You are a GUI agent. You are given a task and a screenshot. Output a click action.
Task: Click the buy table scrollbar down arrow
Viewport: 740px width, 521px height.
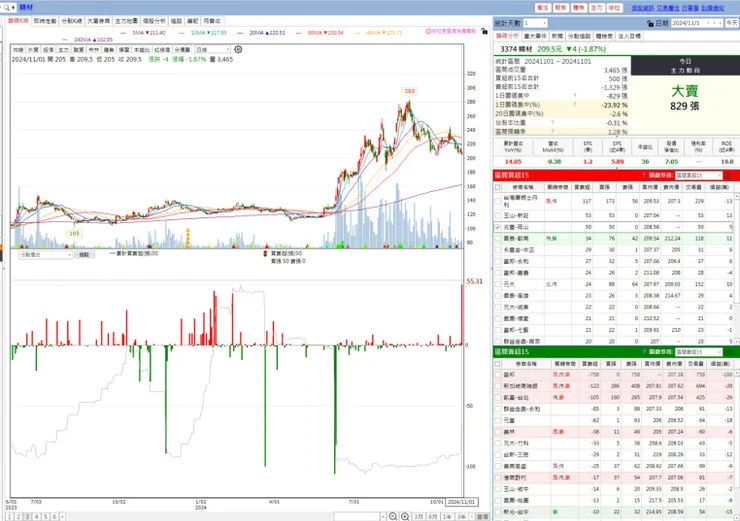pyautogui.click(x=736, y=341)
